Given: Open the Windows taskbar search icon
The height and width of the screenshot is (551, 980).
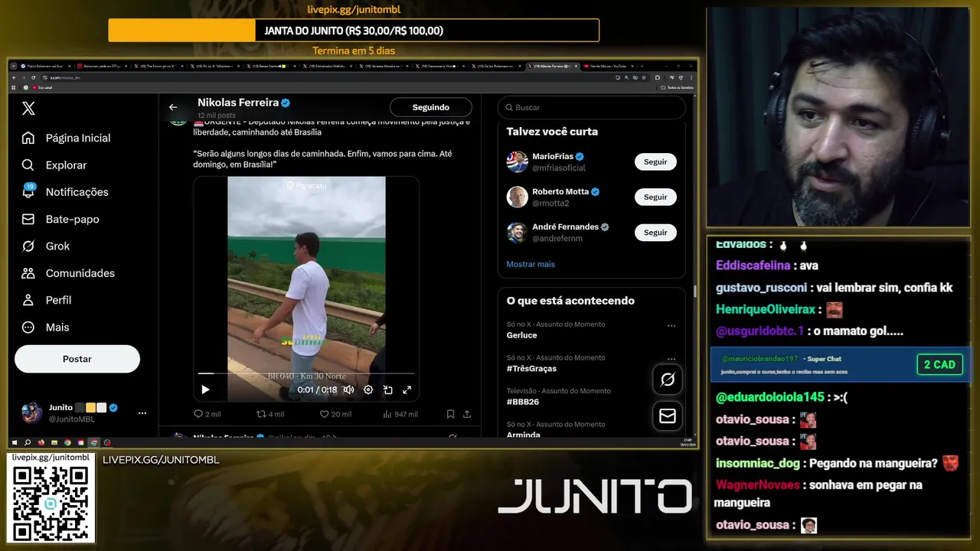Looking at the screenshot, I should [28, 442].
